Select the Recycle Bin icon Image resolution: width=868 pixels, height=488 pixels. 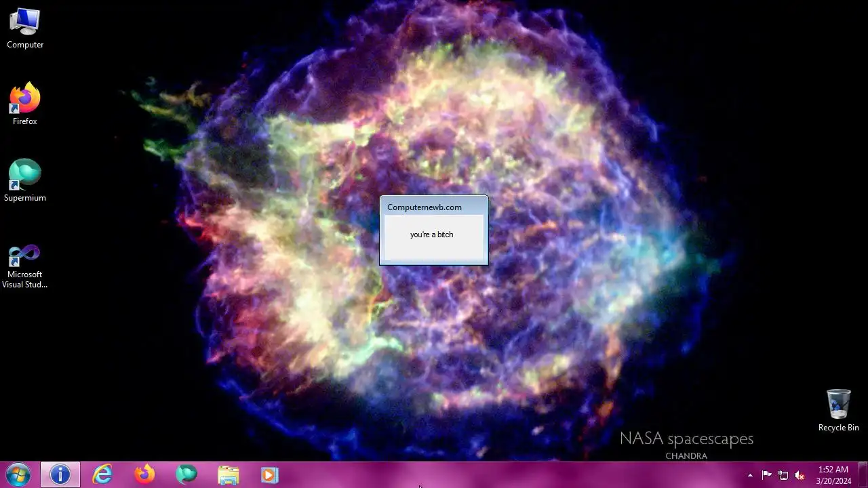(838, 411)
